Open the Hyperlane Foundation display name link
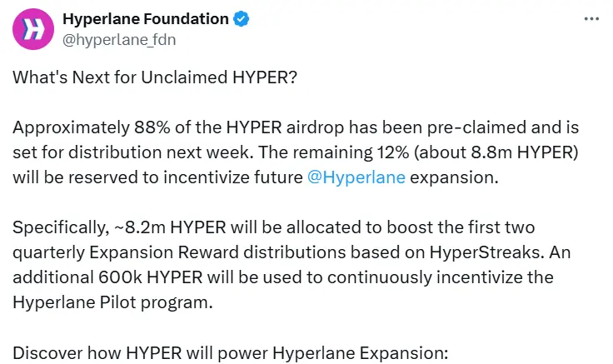Screen dimensions: 613x364 (x=146, y=18)
